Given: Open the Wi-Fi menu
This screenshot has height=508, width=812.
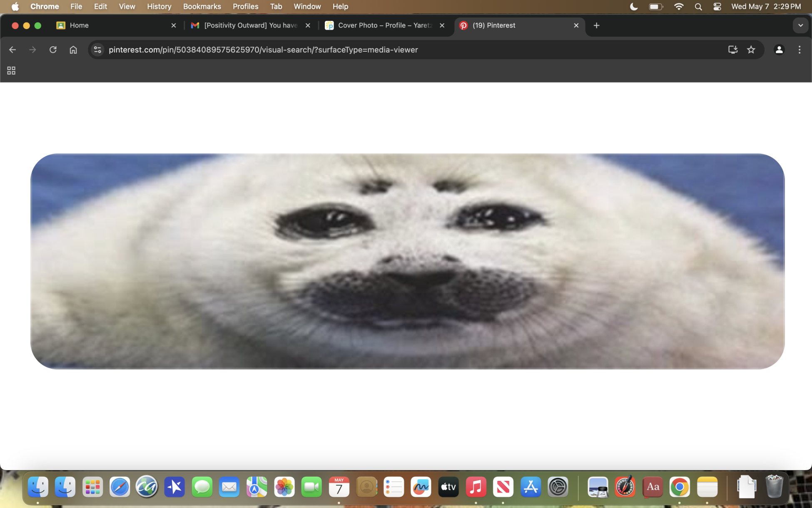Looking at the screenshot, I should click(x=679, y=6).
